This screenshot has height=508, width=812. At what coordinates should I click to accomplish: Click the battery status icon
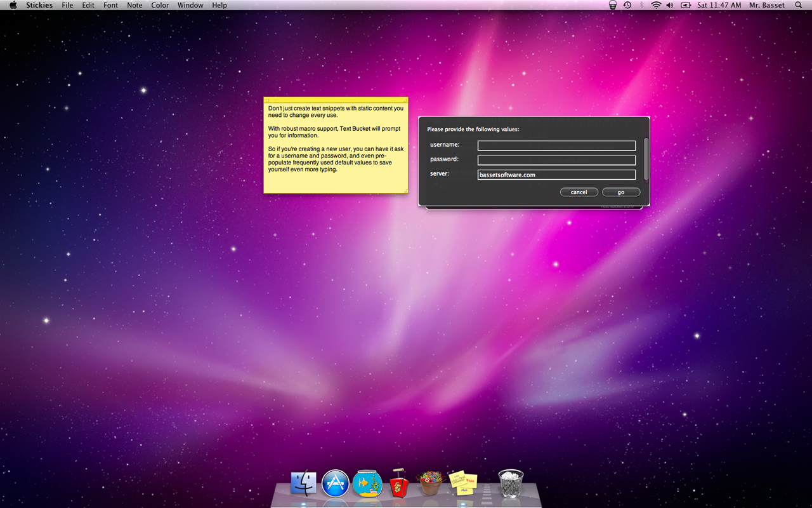click(x=686, y=5)
